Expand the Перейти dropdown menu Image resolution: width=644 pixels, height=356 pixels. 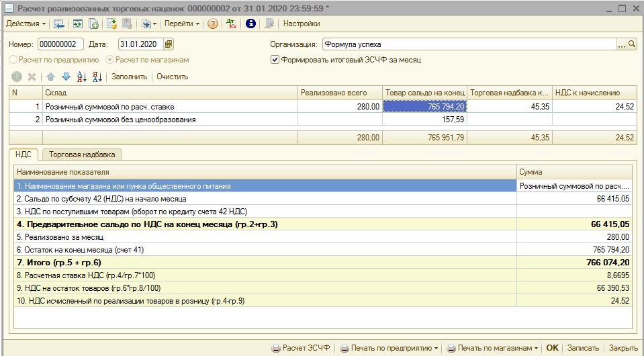[x=182, y=24]
